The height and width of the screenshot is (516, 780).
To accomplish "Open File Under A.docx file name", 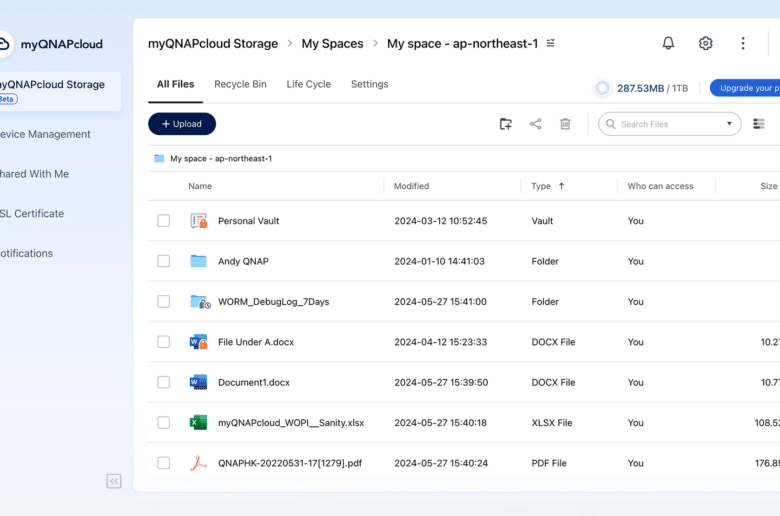I will click(x=256, y=342).
